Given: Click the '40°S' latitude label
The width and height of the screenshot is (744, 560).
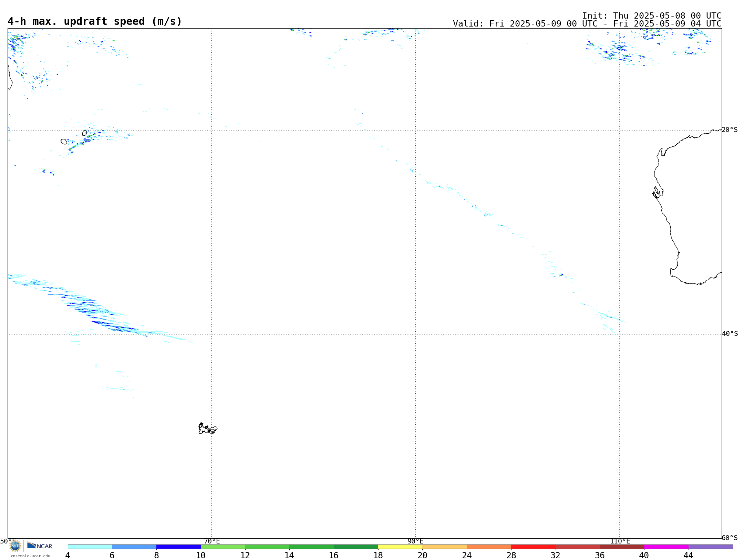Looking at the screenshot, I should (730, 334).
